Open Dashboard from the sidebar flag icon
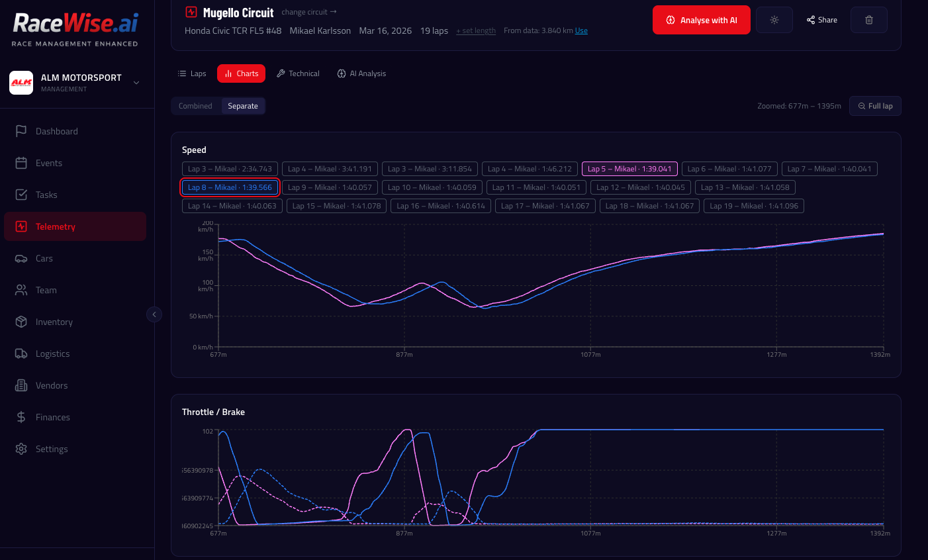 point(21,131)
